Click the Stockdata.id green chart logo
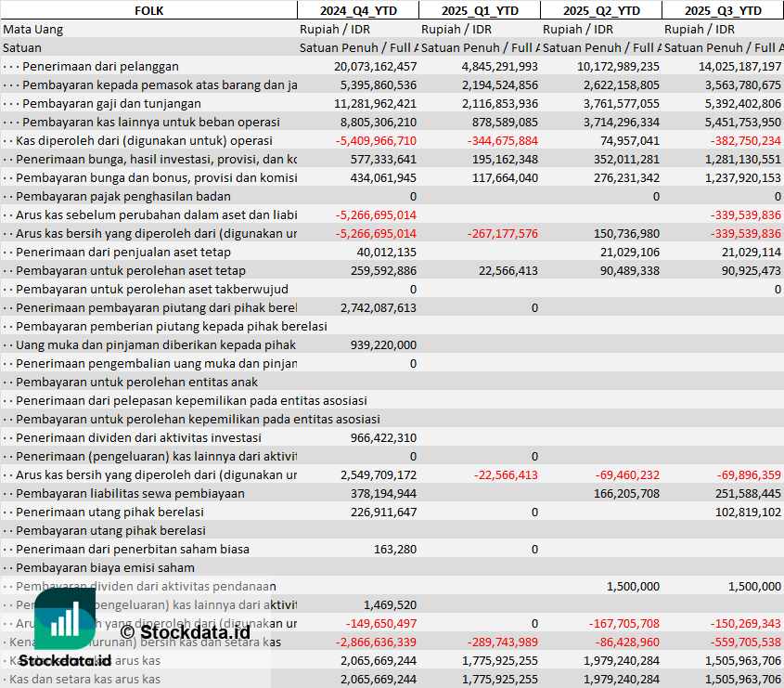This screenshot has width=784, height=688. 64,618
